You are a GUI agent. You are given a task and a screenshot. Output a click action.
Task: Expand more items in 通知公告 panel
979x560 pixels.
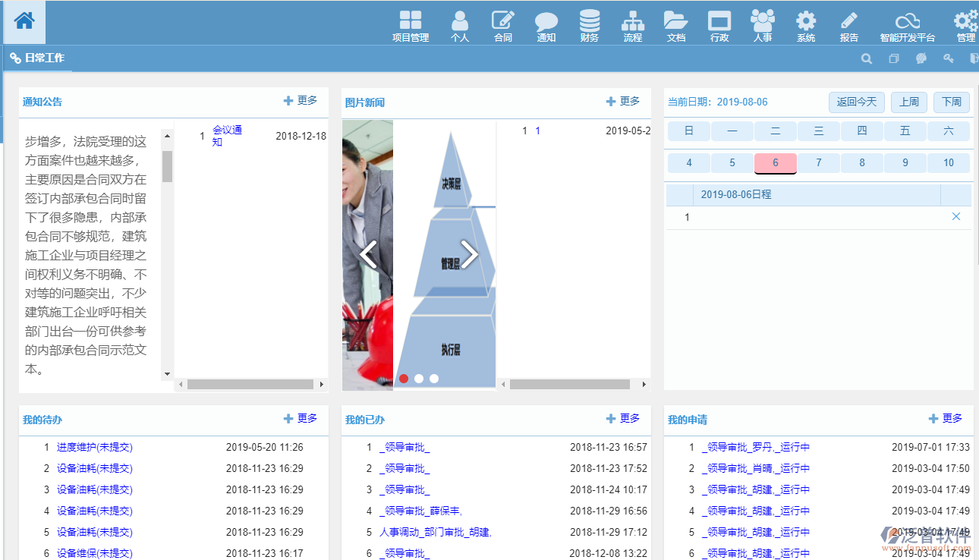click(x=301, y=101)
